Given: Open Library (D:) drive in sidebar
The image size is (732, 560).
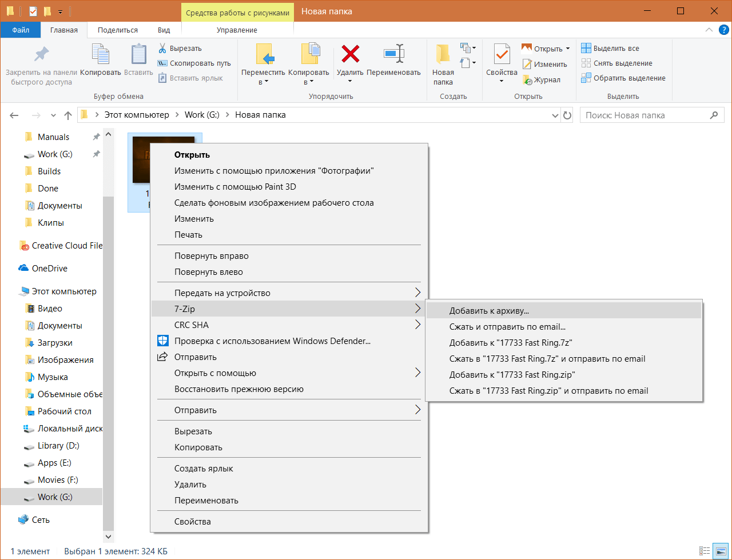Looking at the screenshot, I should (58, 446).
